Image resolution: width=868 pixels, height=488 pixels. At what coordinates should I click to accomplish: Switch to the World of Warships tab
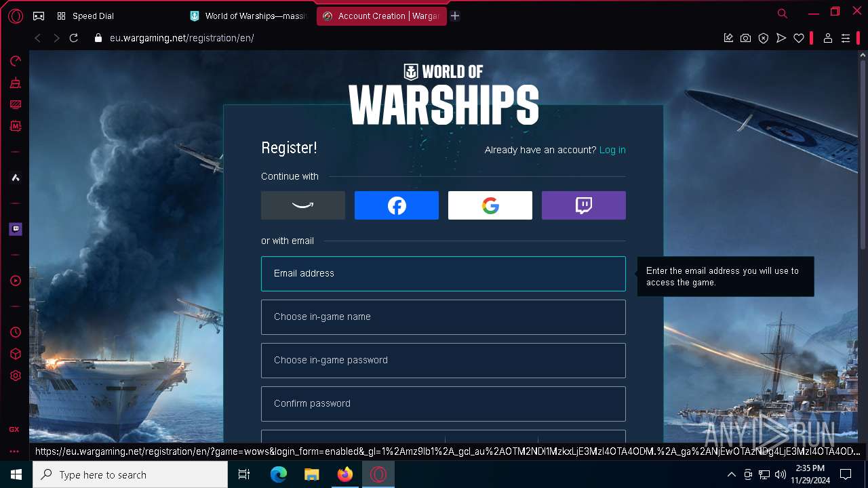click(249, 16)
